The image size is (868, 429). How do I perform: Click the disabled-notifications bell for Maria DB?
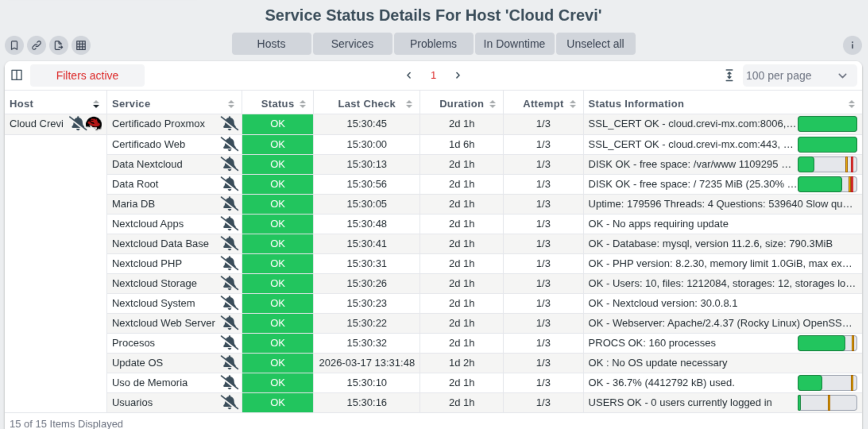(x=230, y=204)
